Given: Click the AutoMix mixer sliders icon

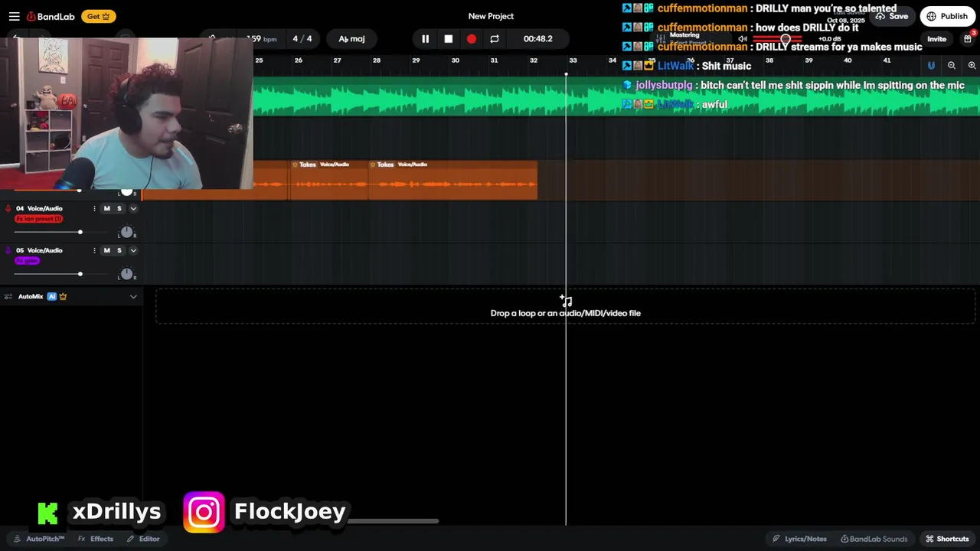Looking at the screenshot, I should (8, 296).
